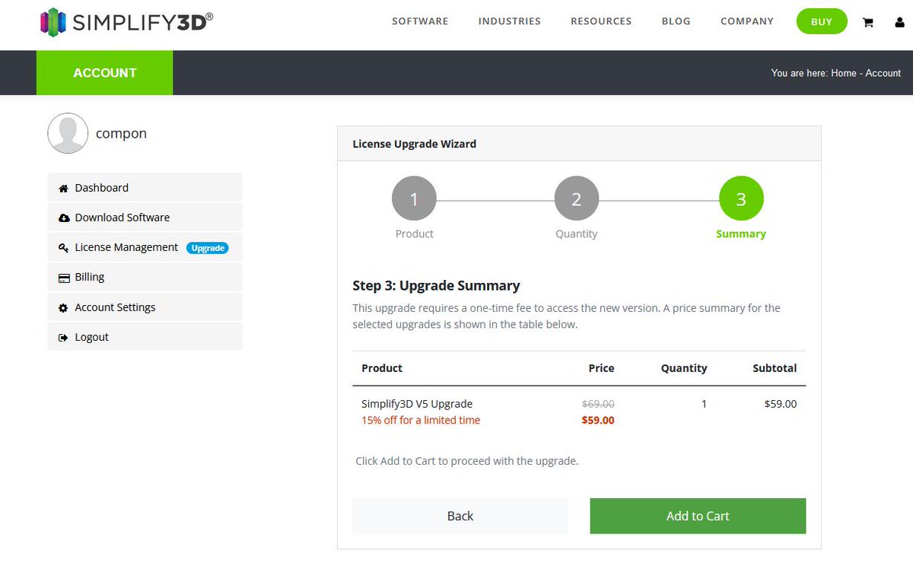Viewport: 913px width, 588px height.
Task: Click the Summary step label
Action: pyautogui.click(x=741, y=234)
